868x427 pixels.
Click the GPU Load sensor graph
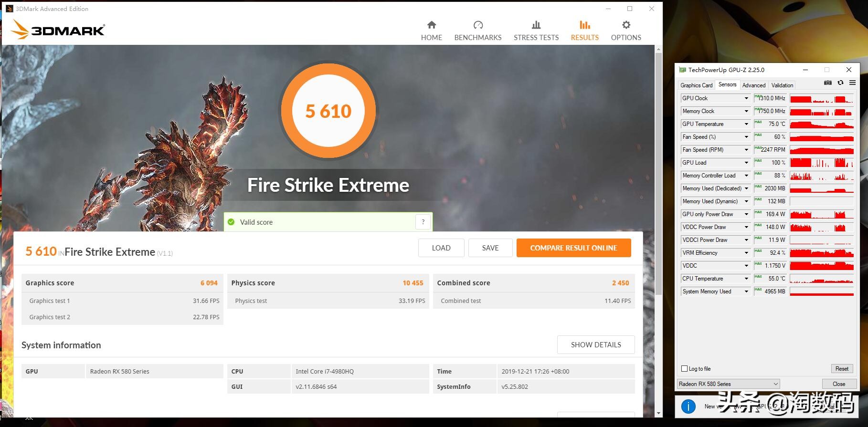[x=822, y=163]
